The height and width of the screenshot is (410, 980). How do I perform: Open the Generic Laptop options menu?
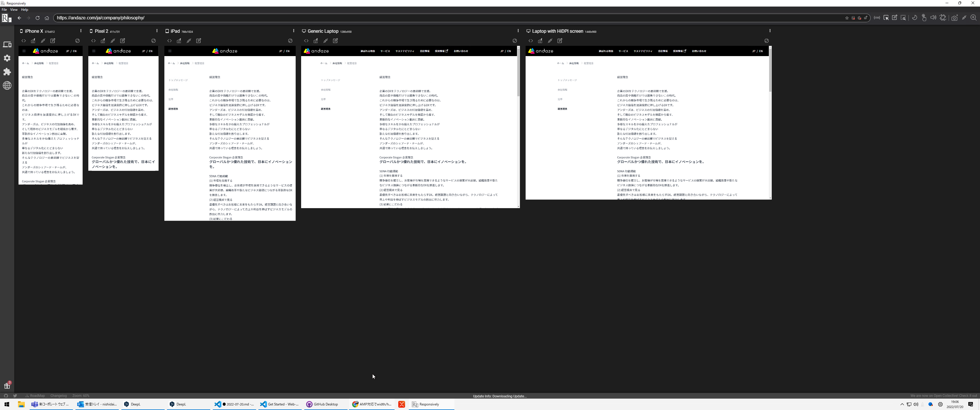[518, 30]
